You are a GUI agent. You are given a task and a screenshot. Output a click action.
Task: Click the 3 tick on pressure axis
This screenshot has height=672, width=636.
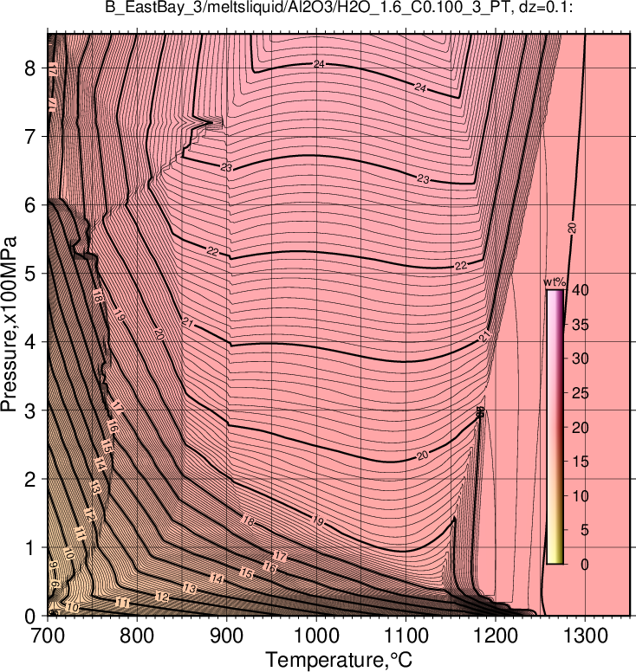click(29, 410)
